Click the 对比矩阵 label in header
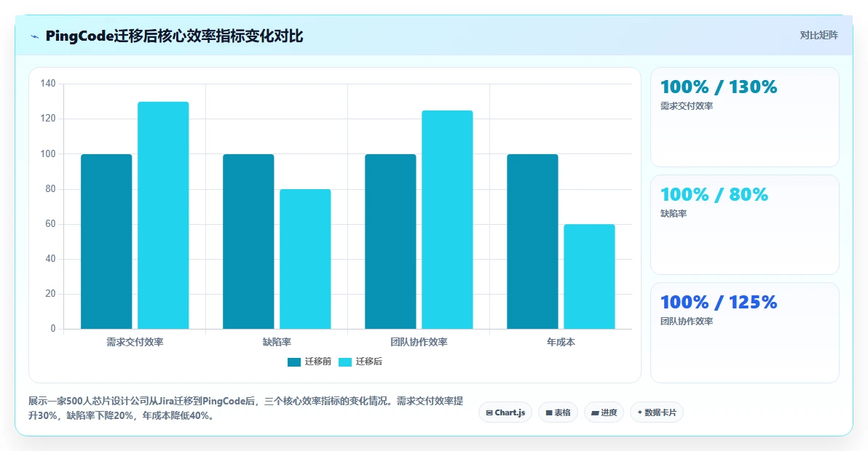This screenshot has width=868, height=451. pos(818,36)
